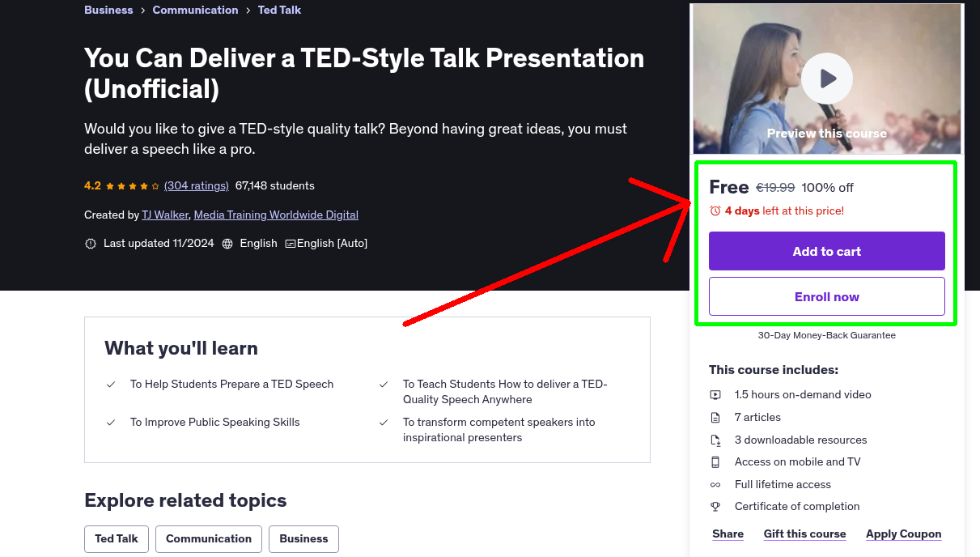Click checkmark beside deliver a TED-Quality Speech
980x557 pixels.
tap(384, 385)
